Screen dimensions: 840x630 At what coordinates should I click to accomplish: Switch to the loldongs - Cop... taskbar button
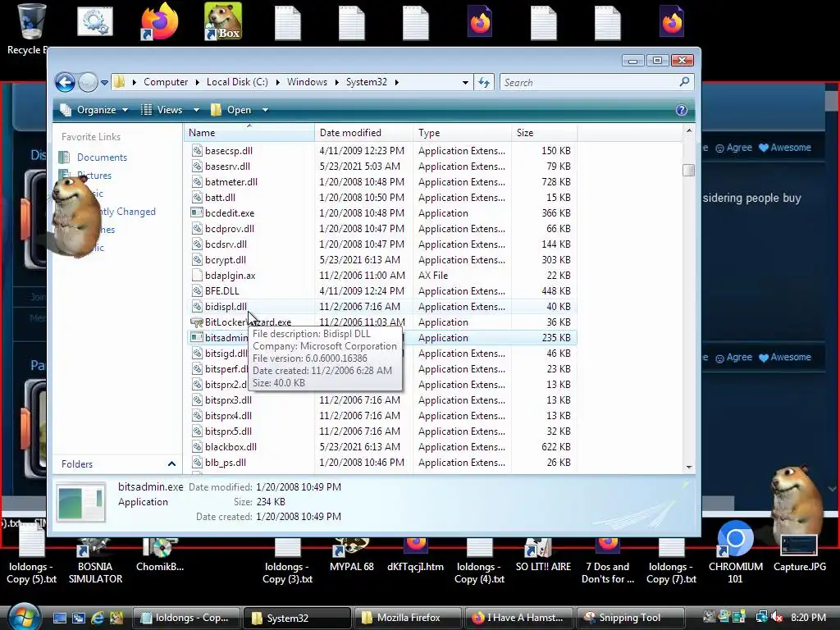[186, 618]
